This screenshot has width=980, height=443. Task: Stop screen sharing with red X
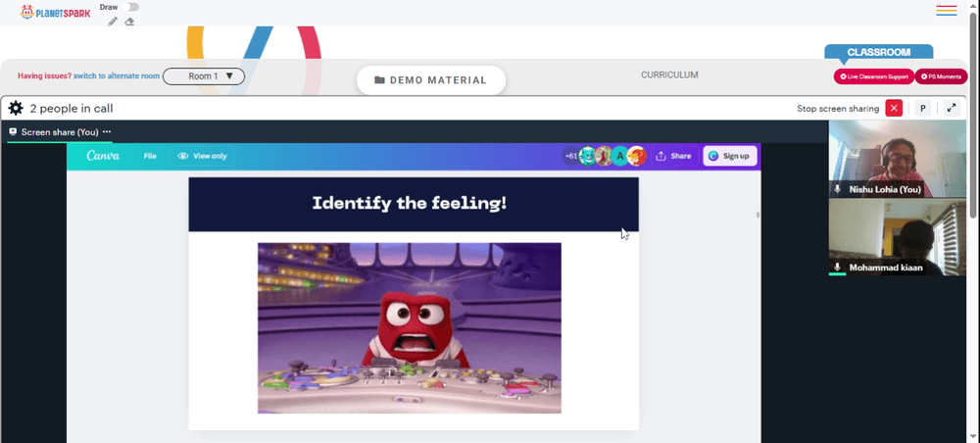point(894,108)
